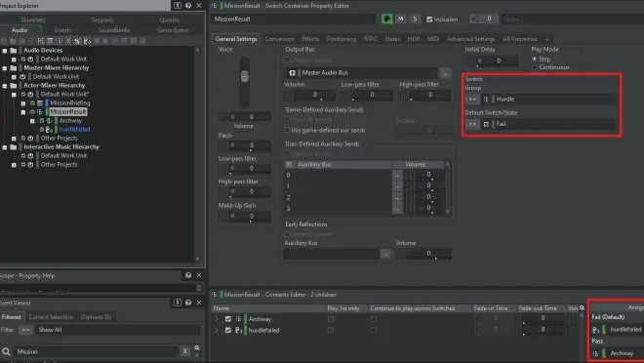
Task: Click the Event Viewer pin number icon
Action: [177, 302]
